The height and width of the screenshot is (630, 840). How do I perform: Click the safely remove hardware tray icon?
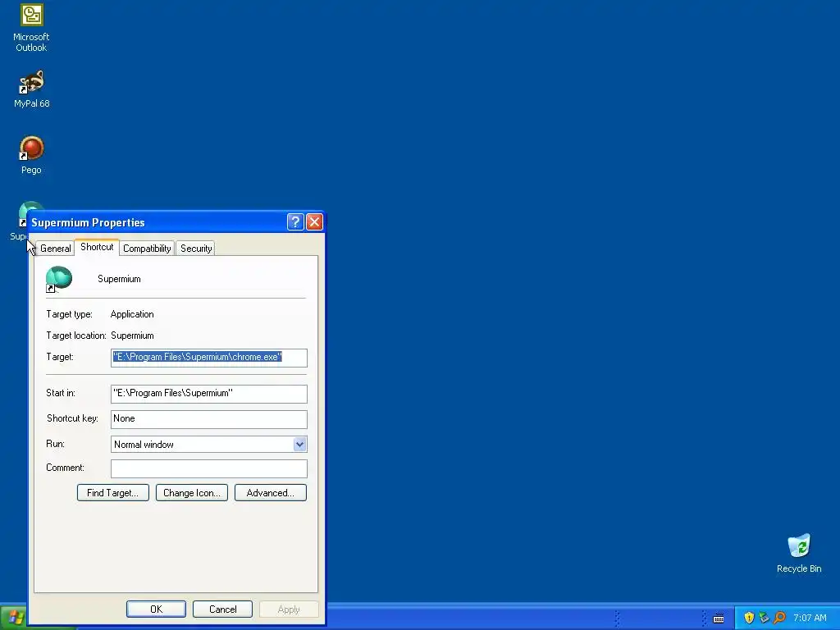tap(764, 618)
